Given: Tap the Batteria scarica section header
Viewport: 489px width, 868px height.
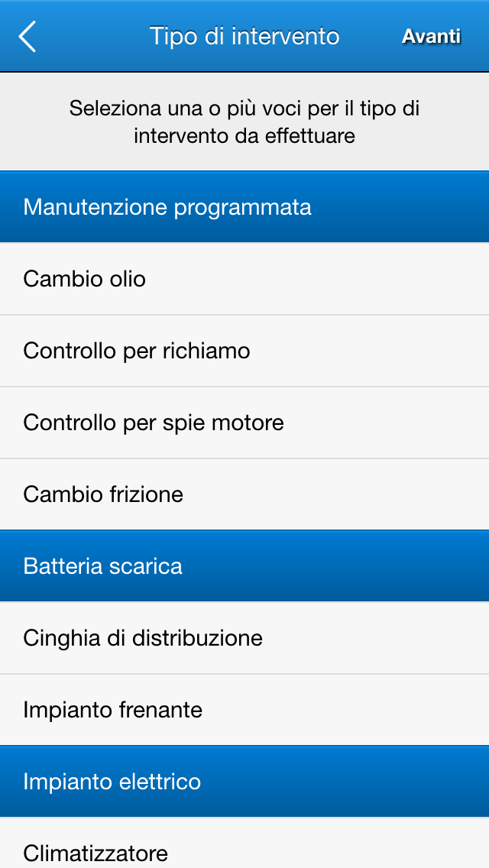Looking at the screenshot, I should click(244, 566).
